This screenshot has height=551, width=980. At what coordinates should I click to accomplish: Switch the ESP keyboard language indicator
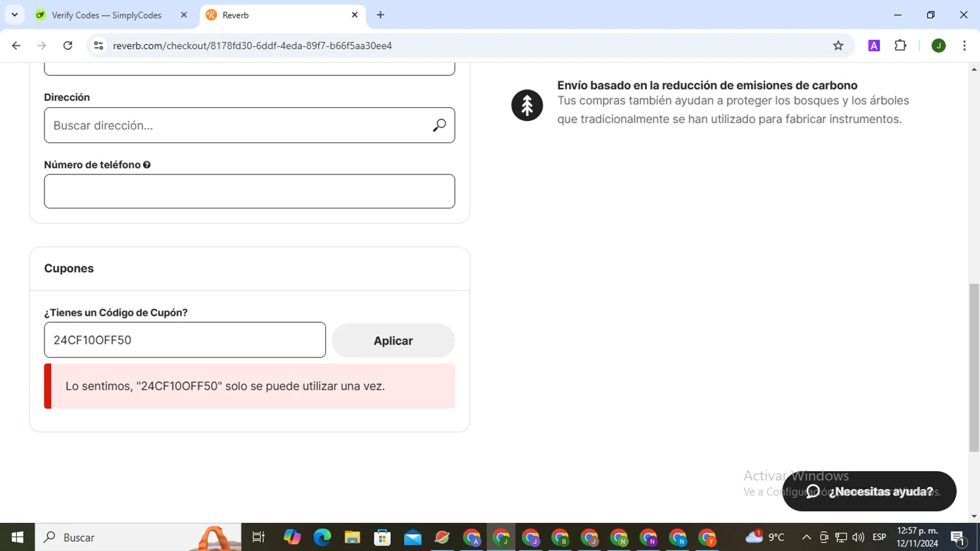(x=879, y=537)
